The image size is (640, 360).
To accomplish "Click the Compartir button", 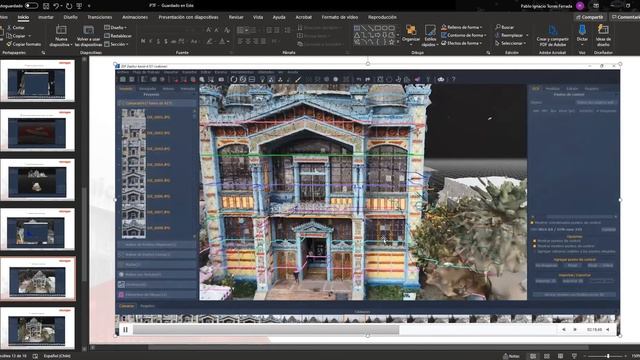I will (x=589, y=17).
